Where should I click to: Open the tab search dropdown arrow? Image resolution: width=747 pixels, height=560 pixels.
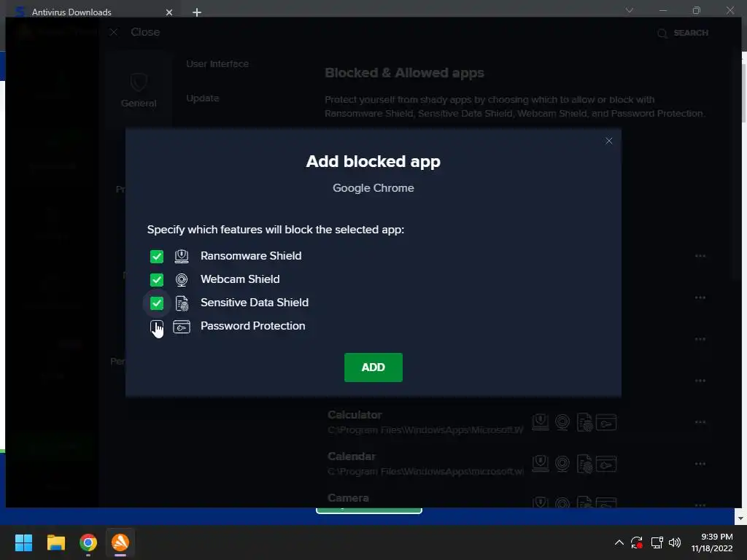click(630, 10)
